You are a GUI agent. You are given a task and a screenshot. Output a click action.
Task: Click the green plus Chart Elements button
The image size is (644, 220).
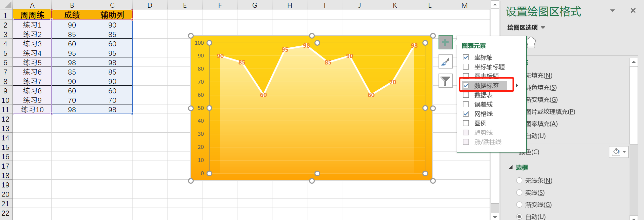point(445,43)
